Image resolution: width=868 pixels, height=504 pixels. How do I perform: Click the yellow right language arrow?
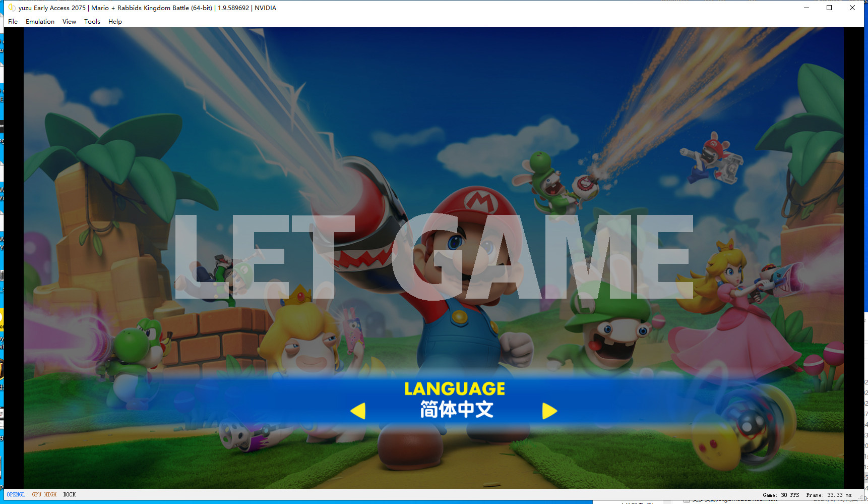coord(549,411)
